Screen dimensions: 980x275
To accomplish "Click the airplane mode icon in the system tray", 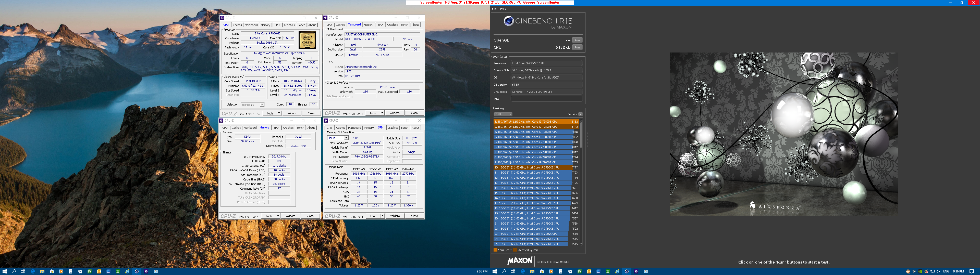I will [x=914, y=271].
